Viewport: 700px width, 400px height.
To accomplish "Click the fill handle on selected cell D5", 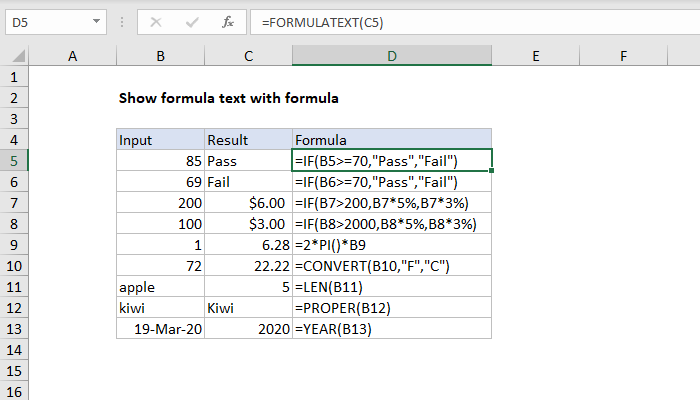I will tap(491, 170).
